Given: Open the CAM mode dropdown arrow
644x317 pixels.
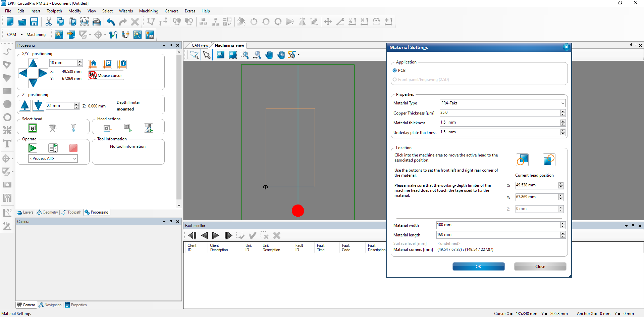Looking at the screenshot, I should click(21, 35).
